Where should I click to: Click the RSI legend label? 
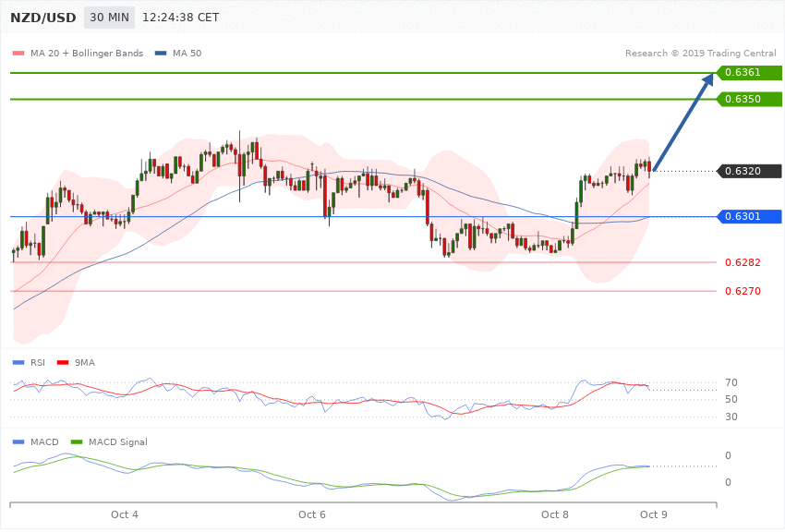38,362
